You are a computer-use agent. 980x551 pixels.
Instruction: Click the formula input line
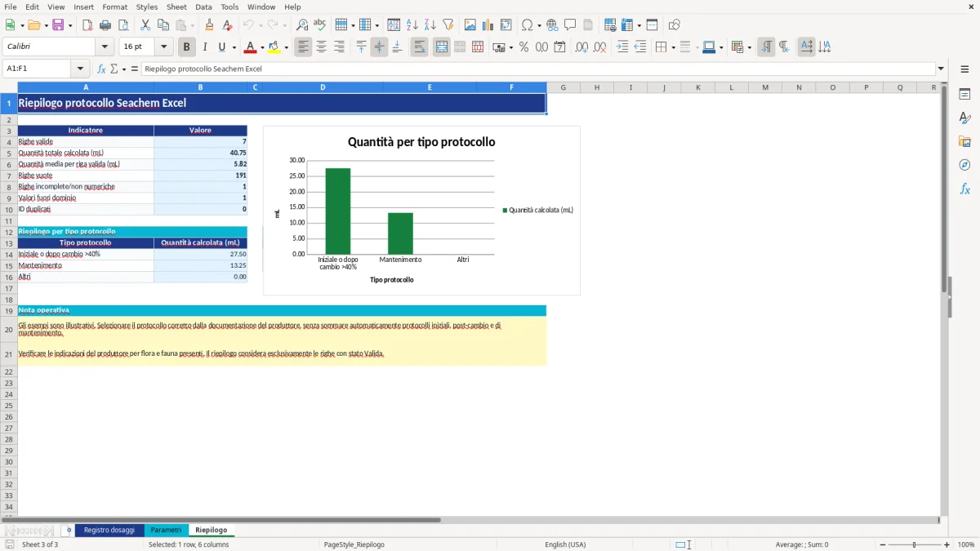pyautogui.click(x=537, y=69)
